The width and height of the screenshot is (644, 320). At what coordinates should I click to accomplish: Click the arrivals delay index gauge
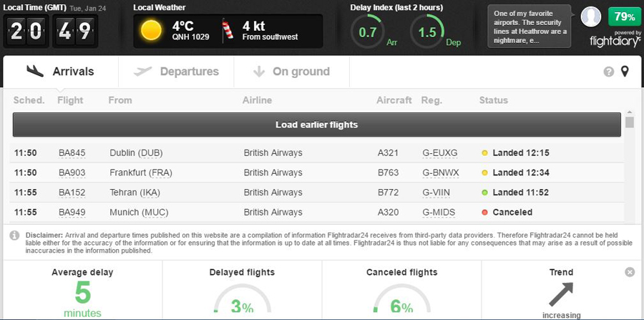click(x=370, y=32)
